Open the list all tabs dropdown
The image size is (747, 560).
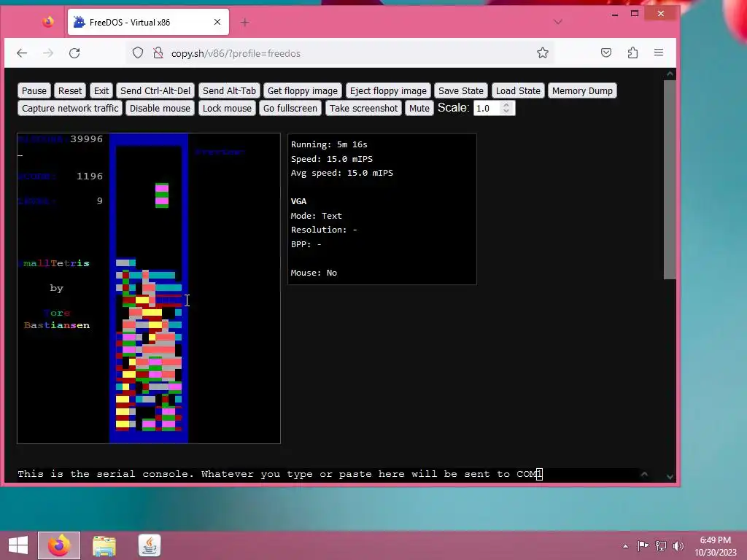point(558,22)
